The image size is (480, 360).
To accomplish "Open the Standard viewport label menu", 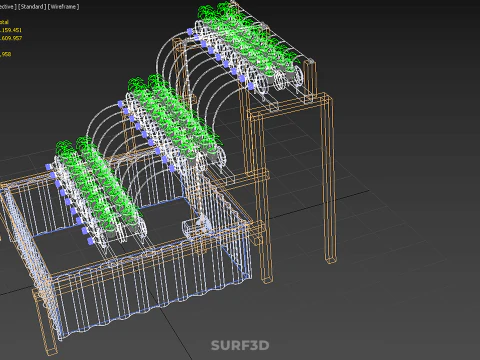I will [x=31, y=7].
